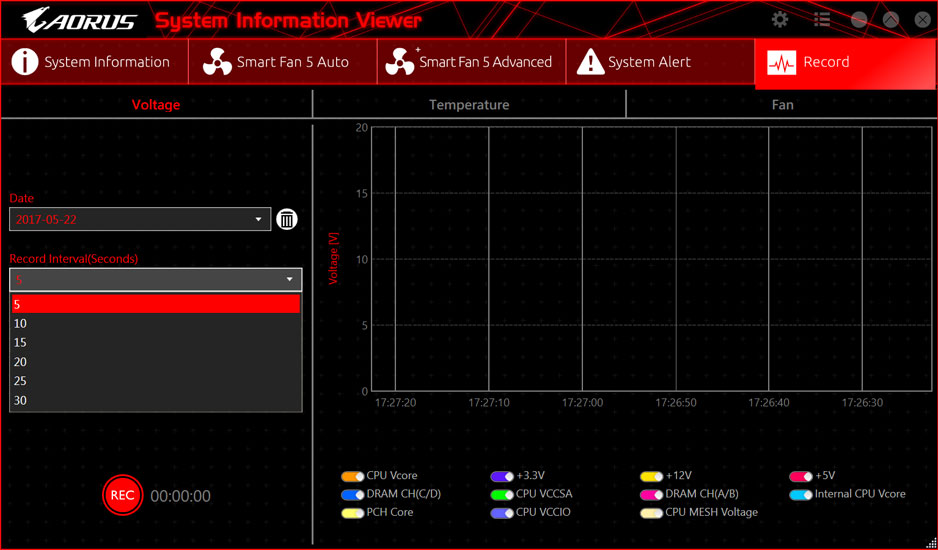Click the list menu icon in title bar
Image resolution: width=938 pixels, height=550 pixels.
(822, 20)
